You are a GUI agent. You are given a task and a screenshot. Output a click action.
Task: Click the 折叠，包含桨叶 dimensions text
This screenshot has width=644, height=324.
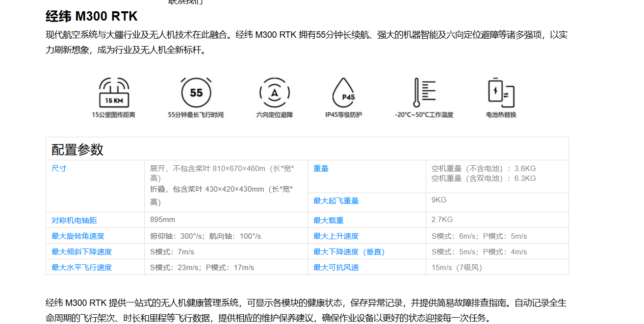[222, 196]
